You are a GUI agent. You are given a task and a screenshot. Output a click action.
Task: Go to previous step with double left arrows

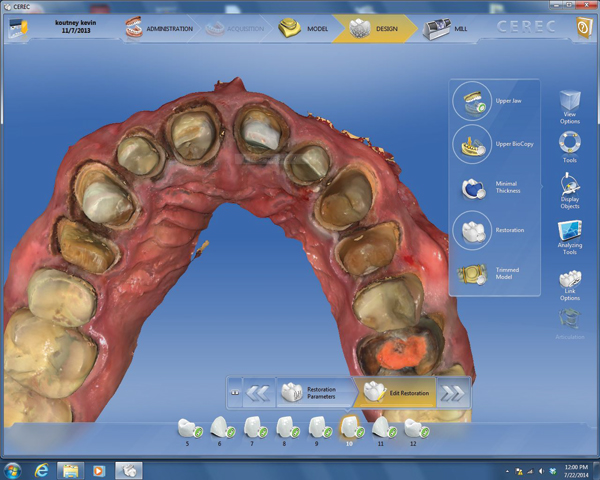coord(258,393)
